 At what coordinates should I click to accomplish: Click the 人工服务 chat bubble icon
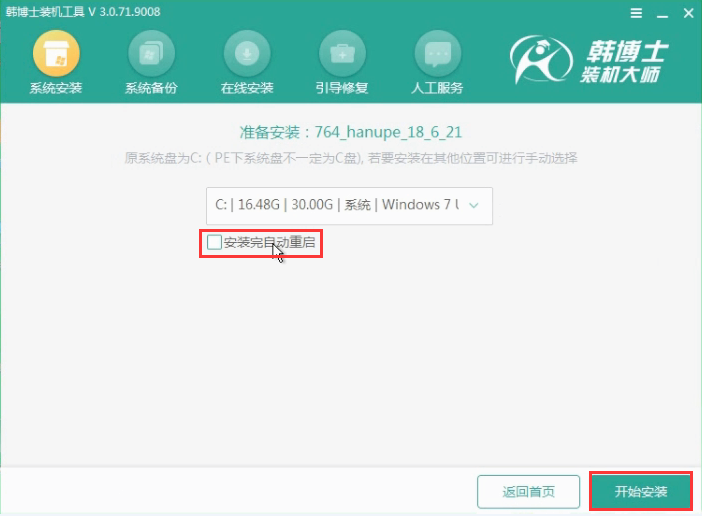pyautogui.click(x=437, y=53)
